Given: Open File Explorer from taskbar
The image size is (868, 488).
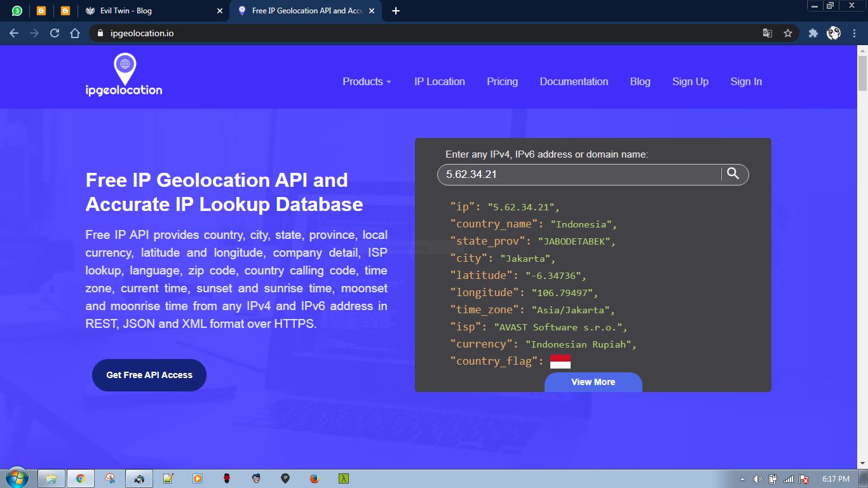Looking at the screenshot, I should (51, 478).
